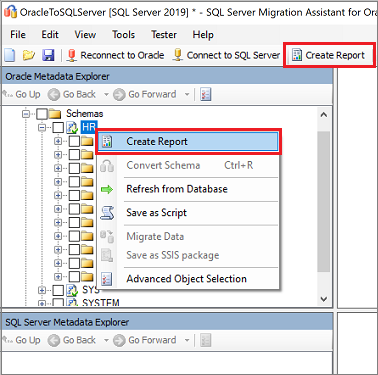The width and height of the screenshot is (378, 375).
Task: Click Go Back in SQL Server Metadata Explorer
Action: click(x=72, y=340)
